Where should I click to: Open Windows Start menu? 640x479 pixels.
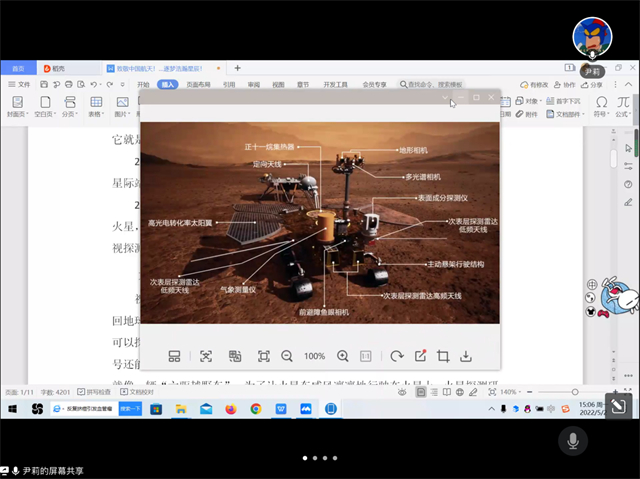tap(13, 408)
